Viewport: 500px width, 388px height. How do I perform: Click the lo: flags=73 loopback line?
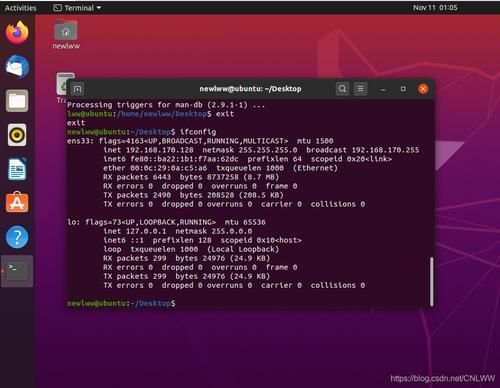tap(166, 222)
